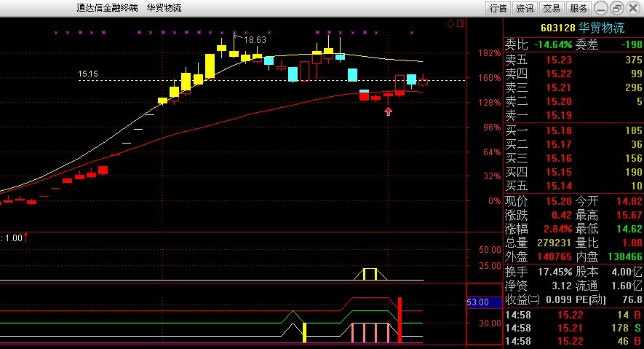Minimize the 通达信 terminal window
Viewport: 644px width, 349px height.
pyautogui.click(x=601, y=8)
